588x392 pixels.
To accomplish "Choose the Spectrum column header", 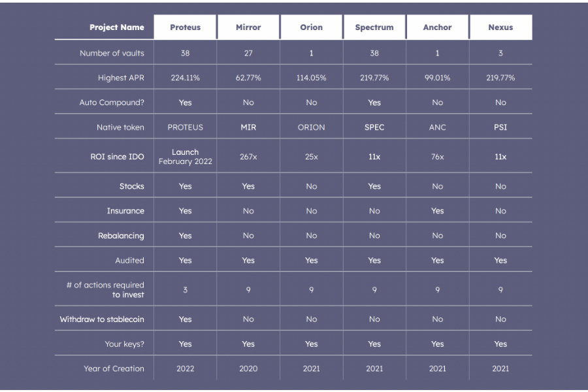I will 374,27.
